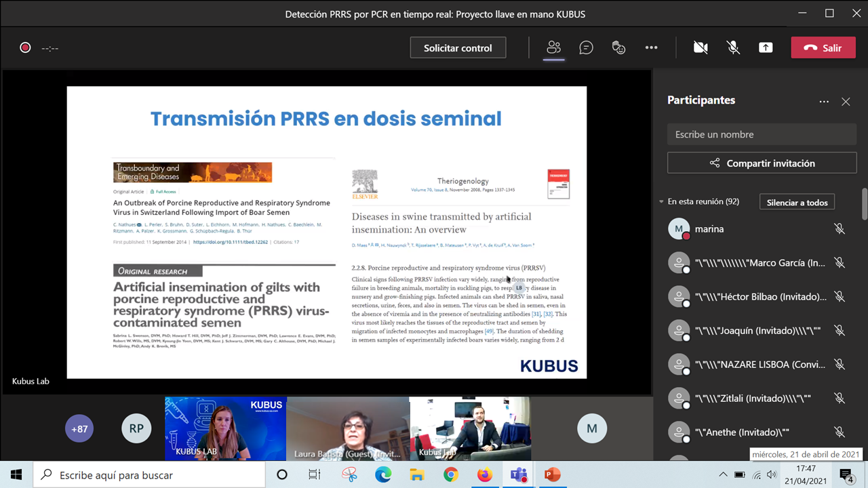Viewport: 868px width, 488px height.
Task: Mute everyone with Silenciar a todos
Action: (797, 201)
